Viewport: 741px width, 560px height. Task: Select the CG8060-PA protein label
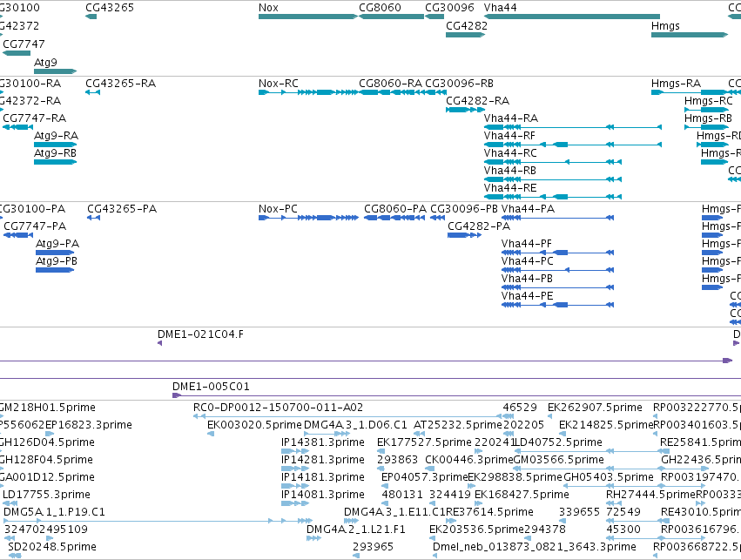coord(395,209)
